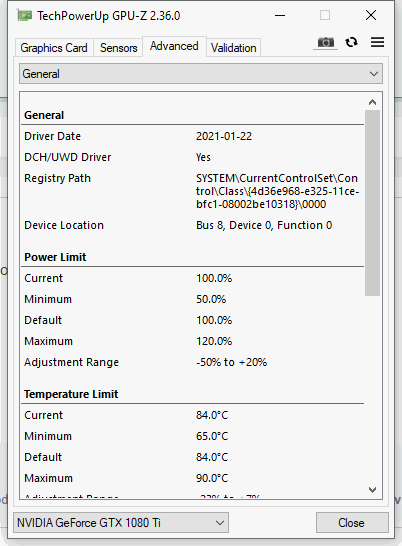Click the DCH/UWD Driver value Yes
This screenshot has height=546, width=402.
point(203,157)
